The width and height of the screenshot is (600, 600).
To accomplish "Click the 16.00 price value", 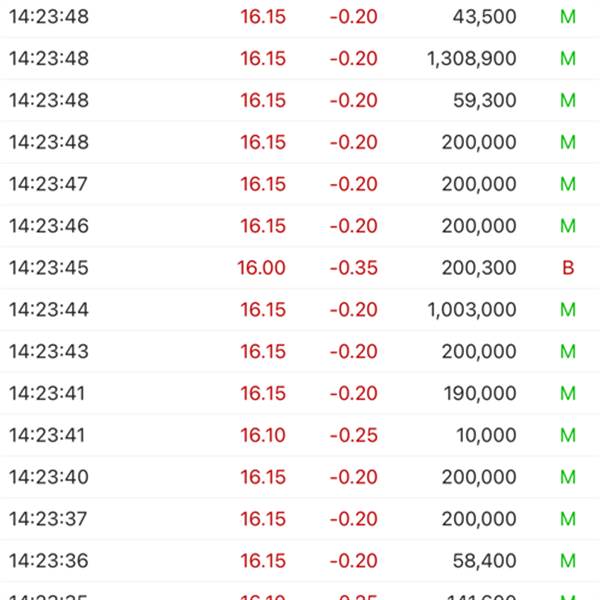I will tap(262, 268).
